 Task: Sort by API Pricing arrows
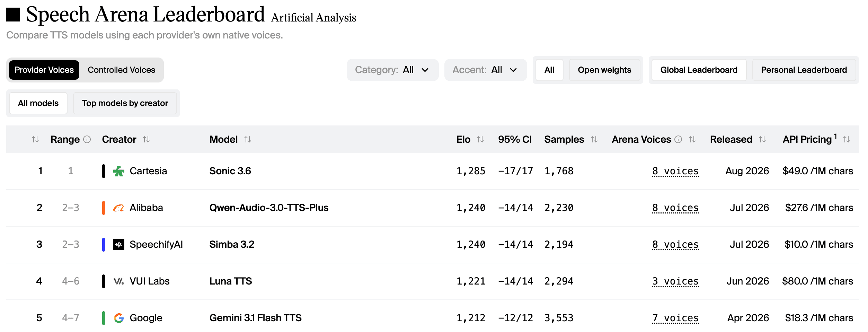847,139
